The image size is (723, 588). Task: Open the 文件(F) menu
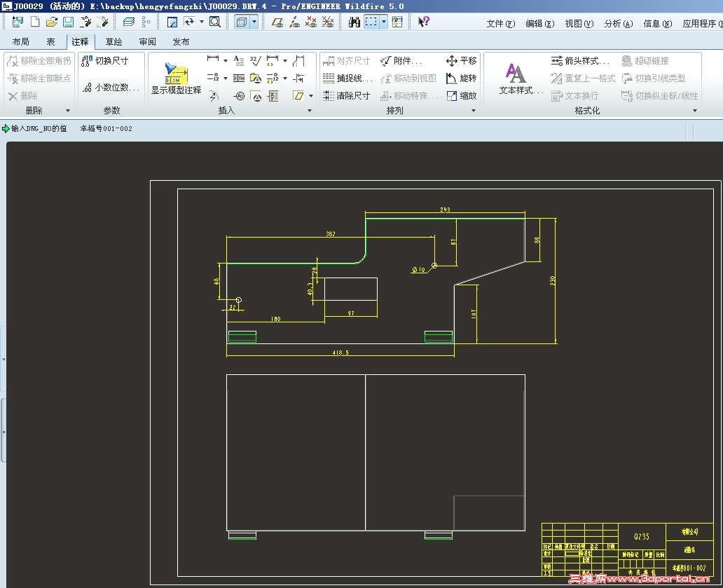pyautogui.click(x=500, y=23)
